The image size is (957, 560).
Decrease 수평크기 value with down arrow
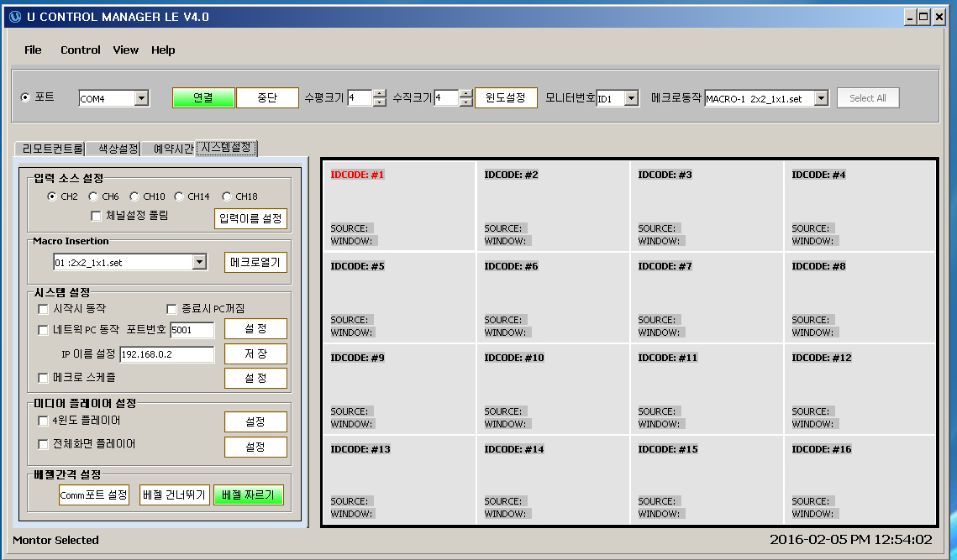pos(380,102)
